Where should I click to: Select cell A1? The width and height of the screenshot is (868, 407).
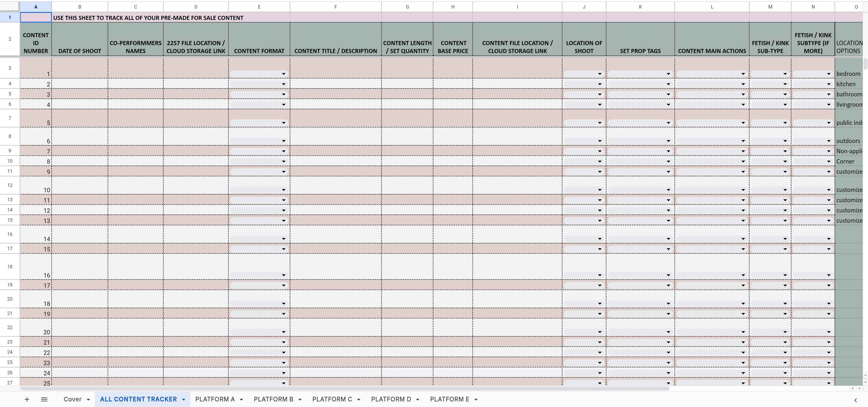click(x=36, y=18)
